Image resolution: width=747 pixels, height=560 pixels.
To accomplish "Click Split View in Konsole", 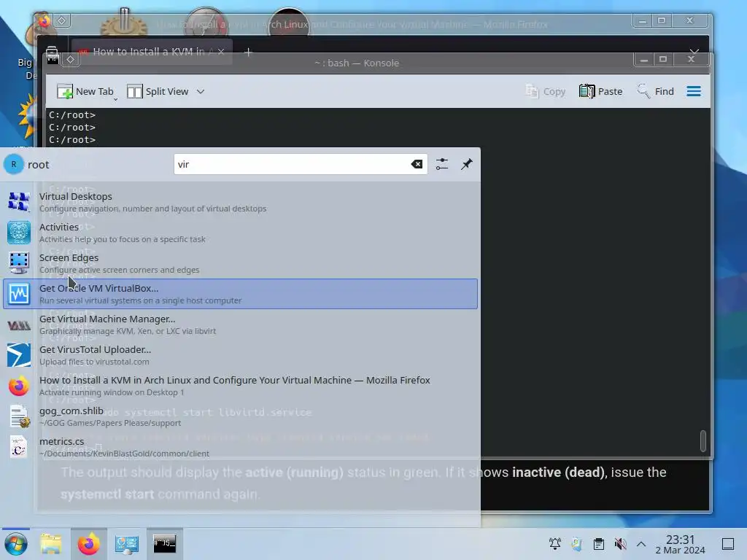I will coord(158,91).
